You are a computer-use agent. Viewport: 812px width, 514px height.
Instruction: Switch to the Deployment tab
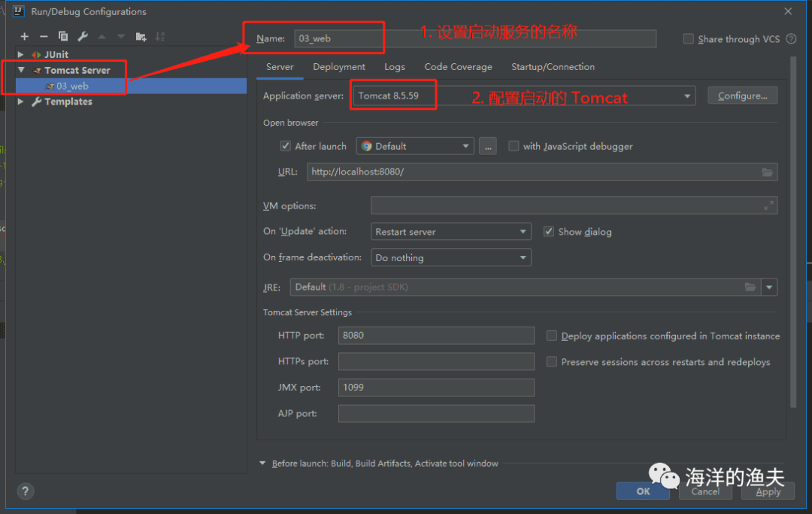338,67
